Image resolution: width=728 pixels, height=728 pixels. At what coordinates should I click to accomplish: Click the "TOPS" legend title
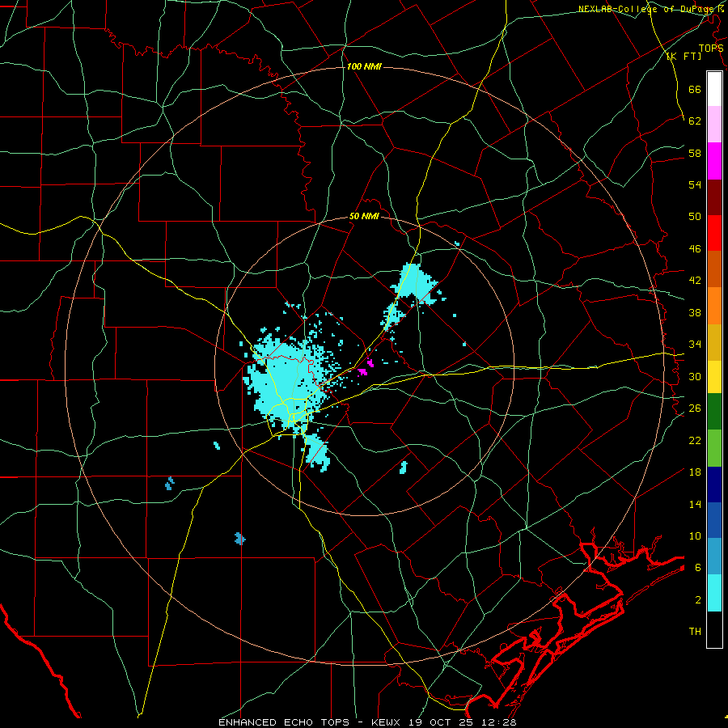711,49
